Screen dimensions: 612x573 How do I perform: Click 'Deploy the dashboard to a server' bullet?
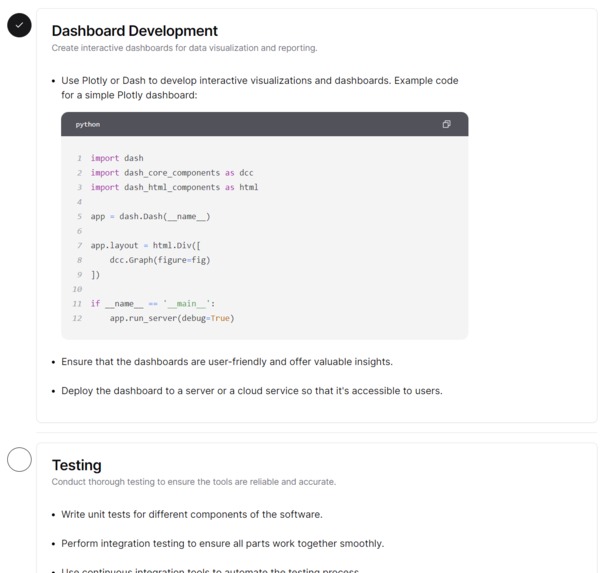click(252, 391)
